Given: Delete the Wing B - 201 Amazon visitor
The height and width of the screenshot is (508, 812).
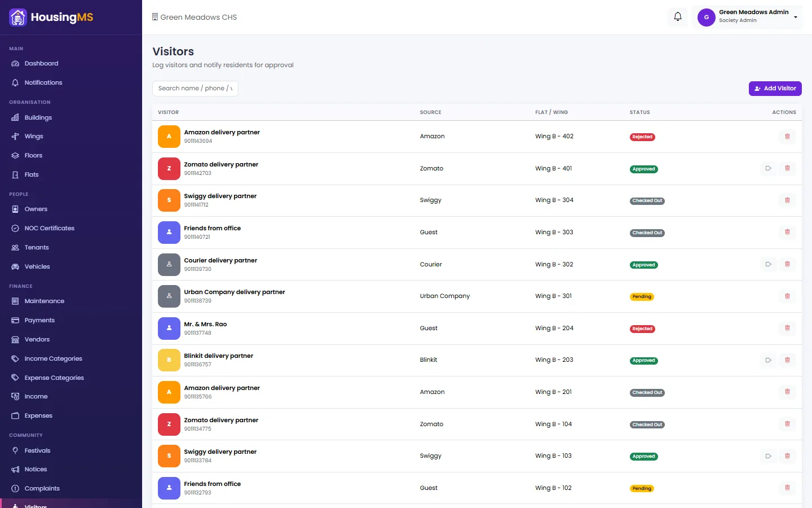Looking at the screenshot, I should click(x=787, y=392).
